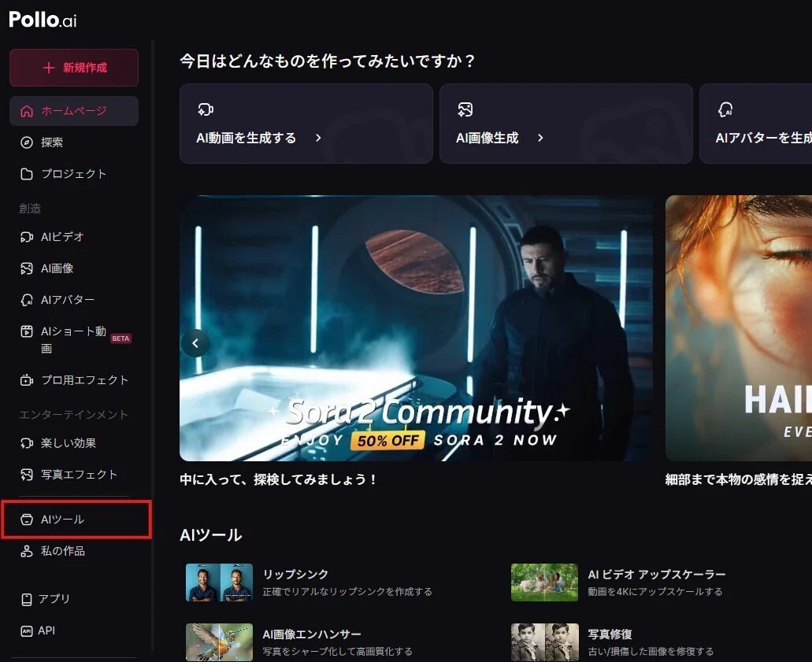Click the avatar icon in AIアバター card
The image size is (812, 662).
point(725,109)
